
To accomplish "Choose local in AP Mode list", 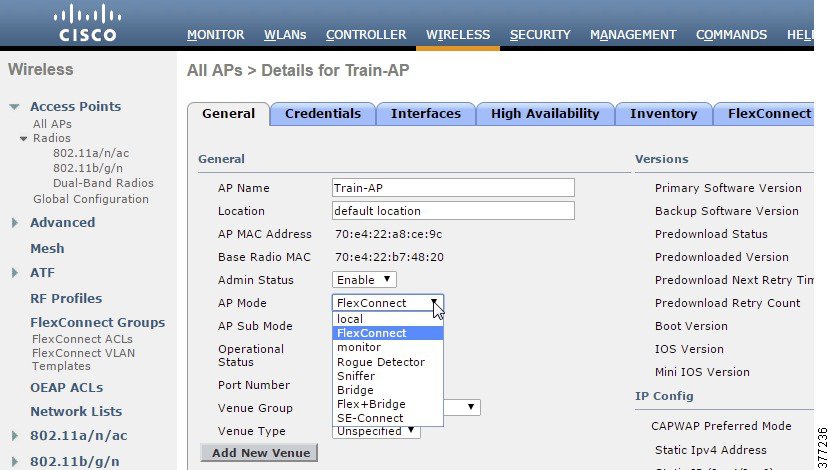I will pos(388,319).
